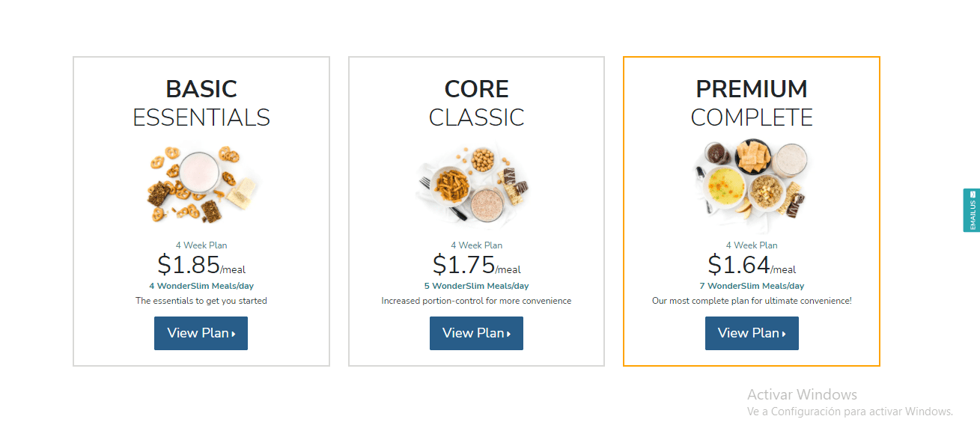Click the envelope icon on Email Us tab
This screenshot has width=980, height=425.
(x=972, y=195)
